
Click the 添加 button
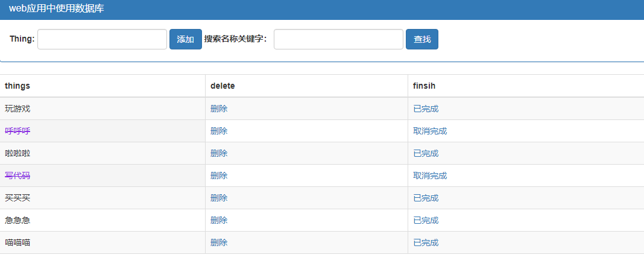(186, 39)
